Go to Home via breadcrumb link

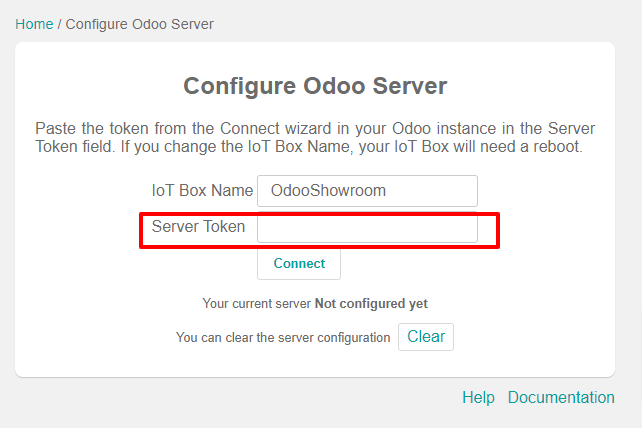34,24
